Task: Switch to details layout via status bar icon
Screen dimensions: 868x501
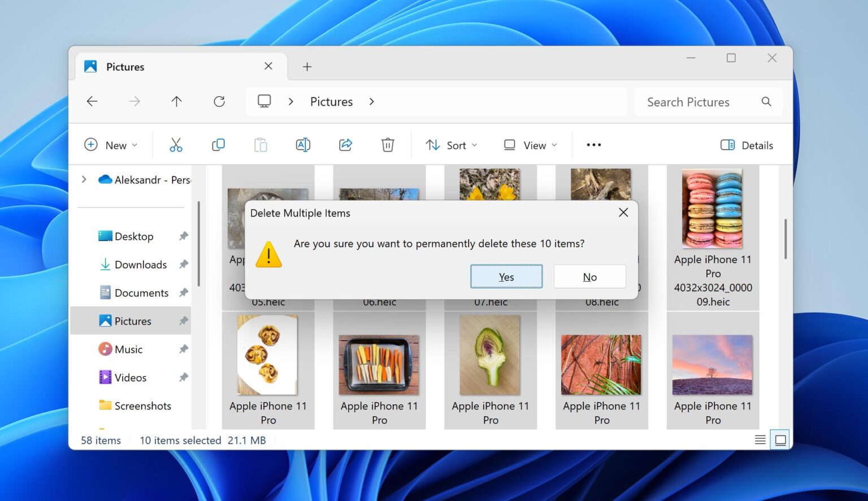Action: coord(760,439)
